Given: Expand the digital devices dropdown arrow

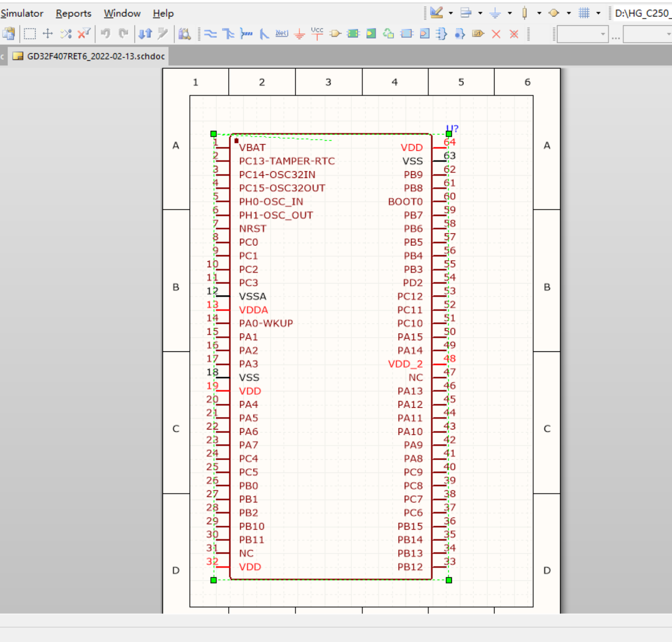Looking at the screenshot, I should pos(539,13).
